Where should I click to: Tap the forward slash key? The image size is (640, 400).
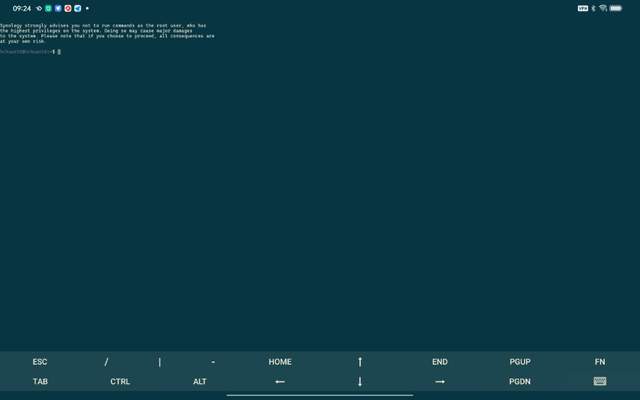tap(107, 362)
